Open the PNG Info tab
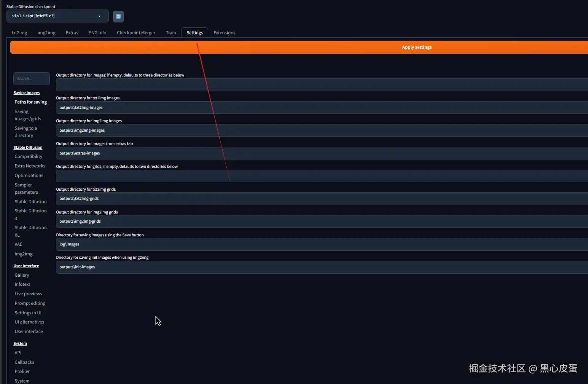 point(97,33)
